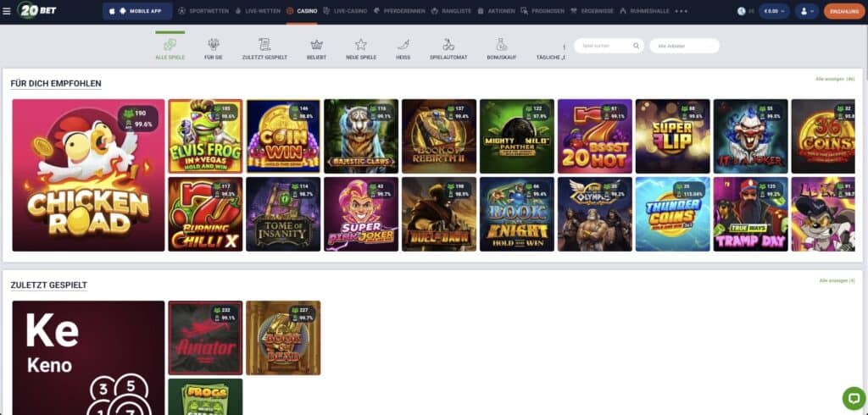Open the Live-Casino nav item
This screenshot has width=868, height=415.
point(346,11)
